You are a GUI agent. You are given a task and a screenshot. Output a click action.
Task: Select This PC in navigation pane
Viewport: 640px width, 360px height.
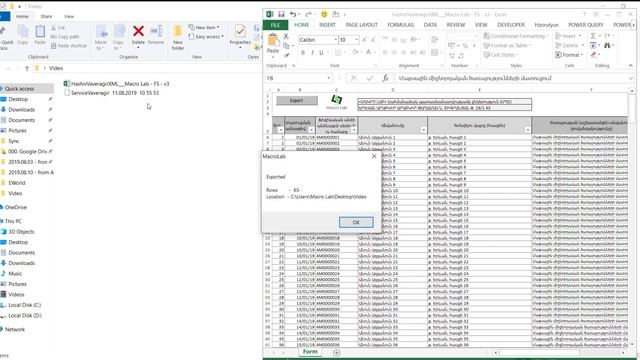pos(13,221)
